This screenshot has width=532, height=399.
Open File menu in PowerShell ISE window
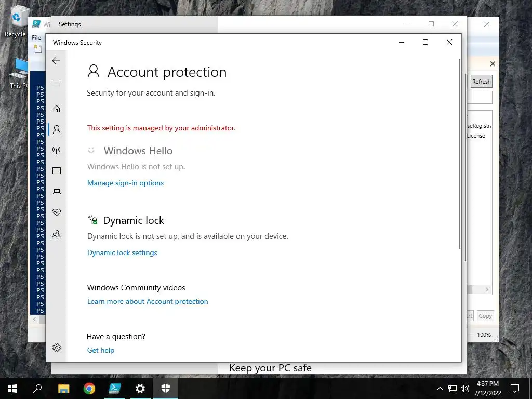[x=36, y=37]
